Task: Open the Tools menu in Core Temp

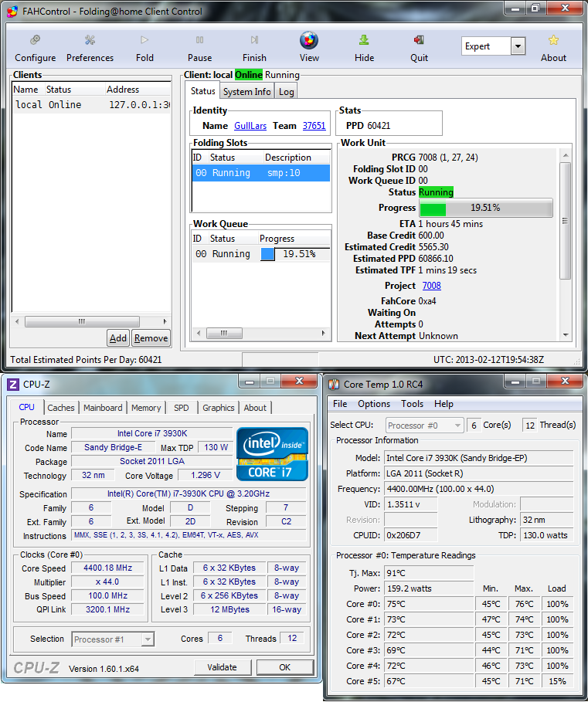Action: click(412, 404)
